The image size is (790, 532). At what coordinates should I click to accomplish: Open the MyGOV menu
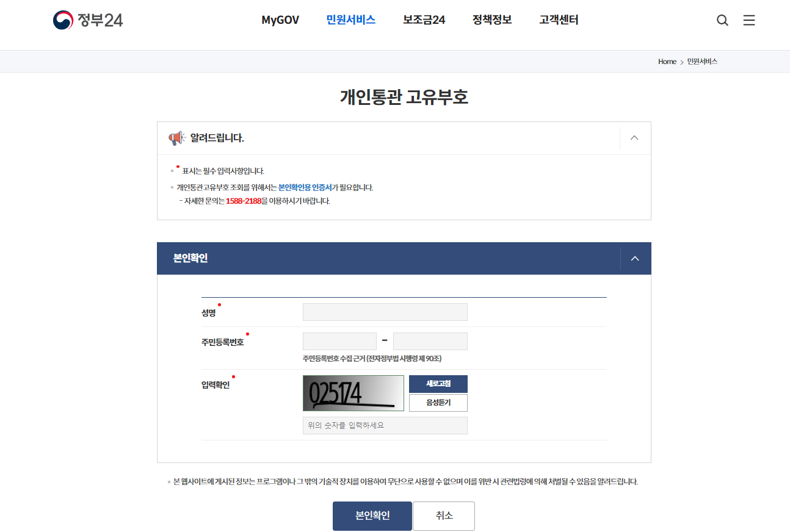280,20
